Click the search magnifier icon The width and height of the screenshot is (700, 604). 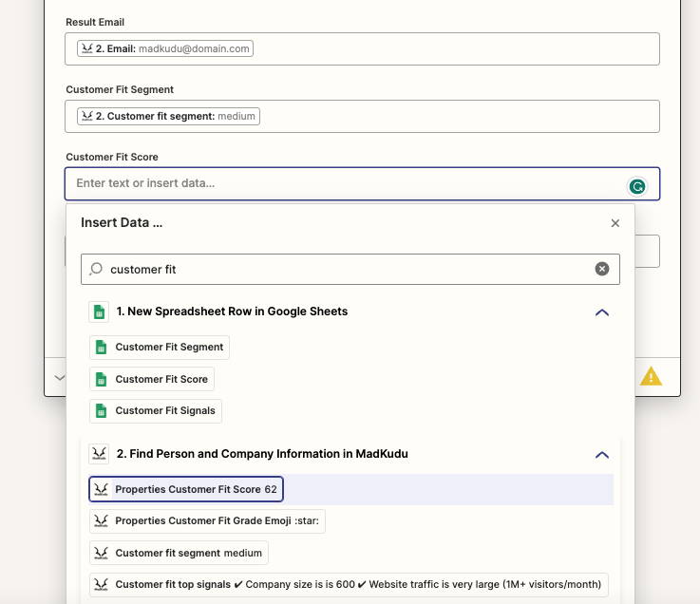click(96, 269)
